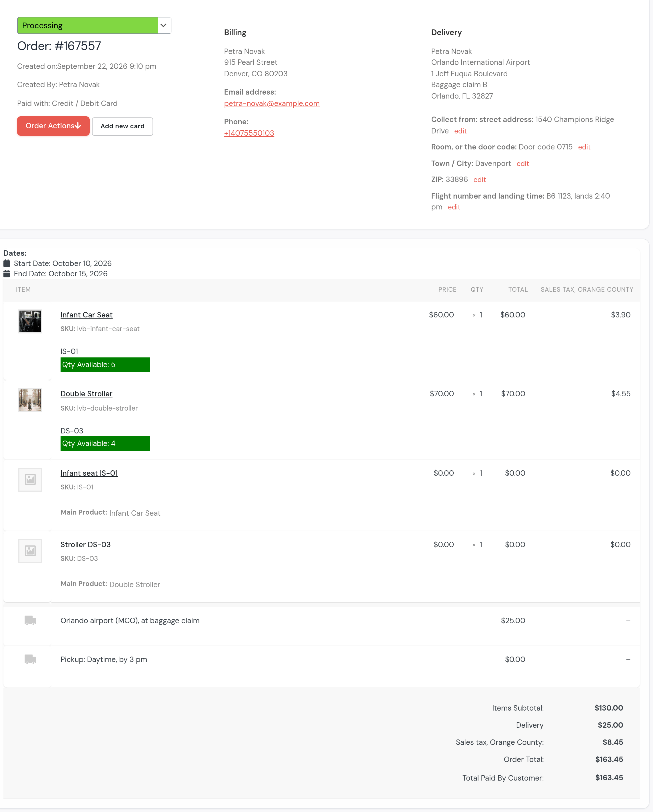Click the truck icon for Orlando airport delivery

(x=30, y=620)
